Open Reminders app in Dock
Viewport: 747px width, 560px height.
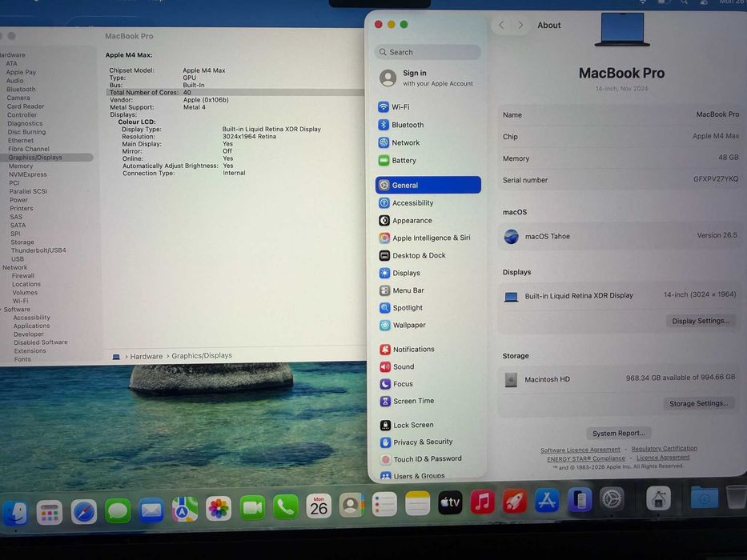point(384,504)
